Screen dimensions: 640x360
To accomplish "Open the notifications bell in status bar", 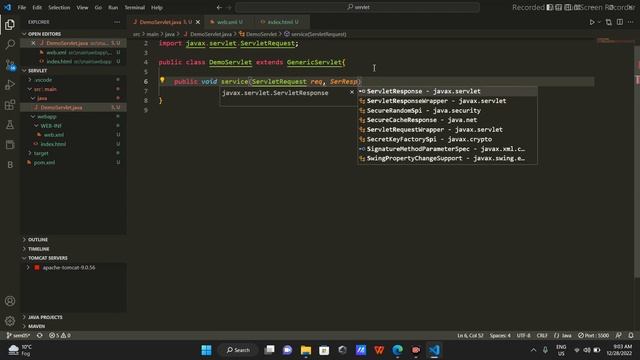I will click(x=631, y=336).
